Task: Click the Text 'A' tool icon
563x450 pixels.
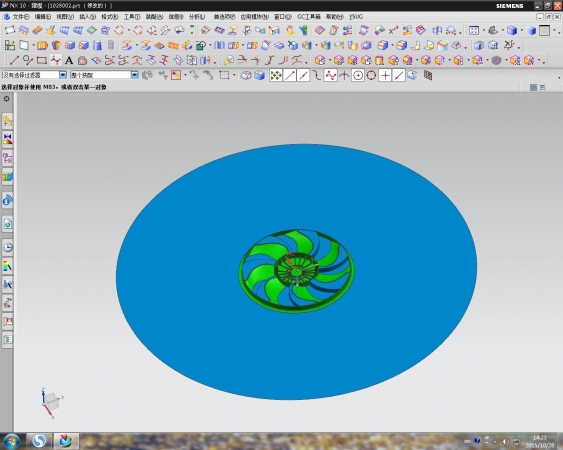Action: tap(69, 60)
